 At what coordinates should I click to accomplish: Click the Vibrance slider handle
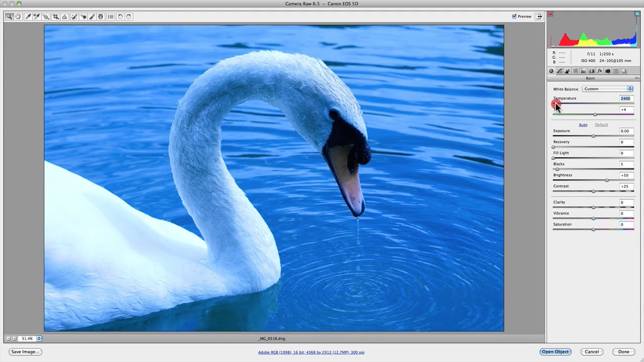point(594,218)
